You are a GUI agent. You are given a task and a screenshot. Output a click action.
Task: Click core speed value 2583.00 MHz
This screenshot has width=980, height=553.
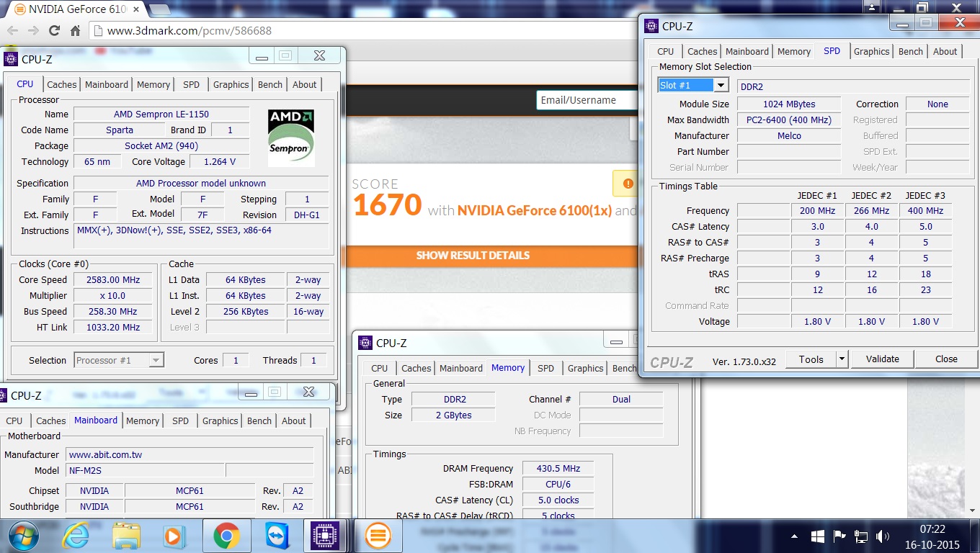point(112,279)
